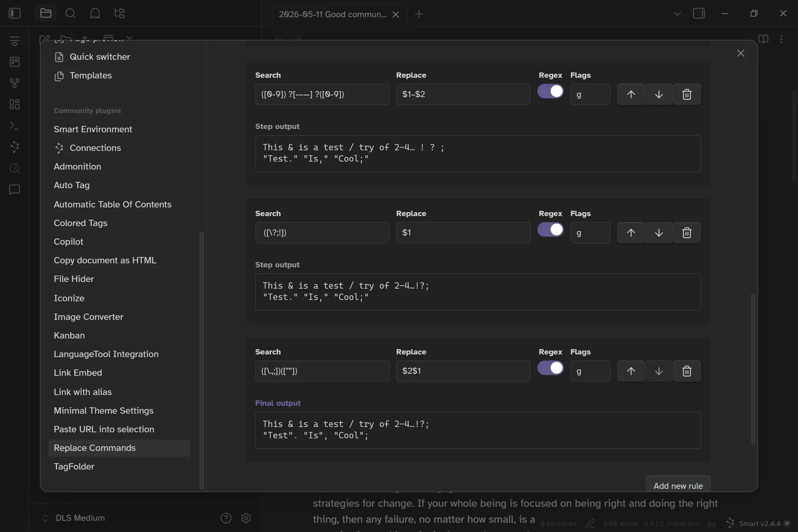
Task: Move the $1 replace rule down
Action: coord(659,233)
